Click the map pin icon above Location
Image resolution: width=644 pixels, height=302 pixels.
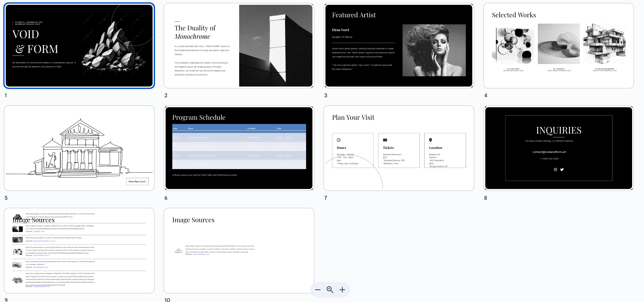[430, 140]
